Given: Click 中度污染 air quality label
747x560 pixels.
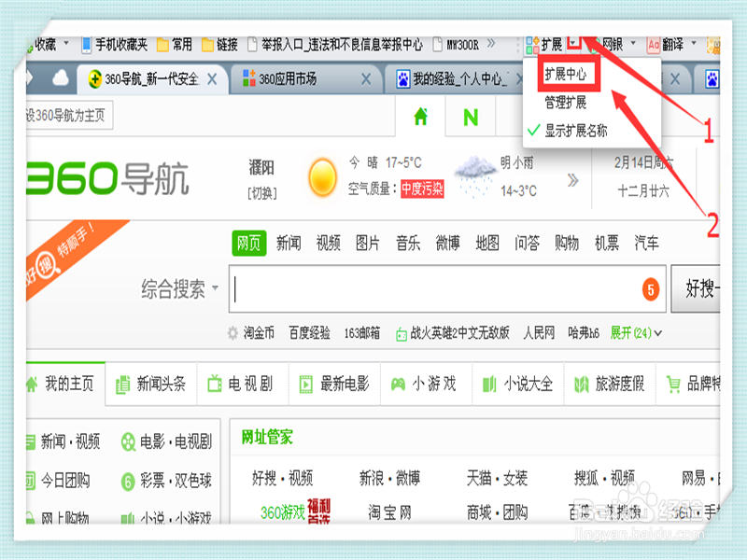Looking at the screenshot, I should click(422, 189).
